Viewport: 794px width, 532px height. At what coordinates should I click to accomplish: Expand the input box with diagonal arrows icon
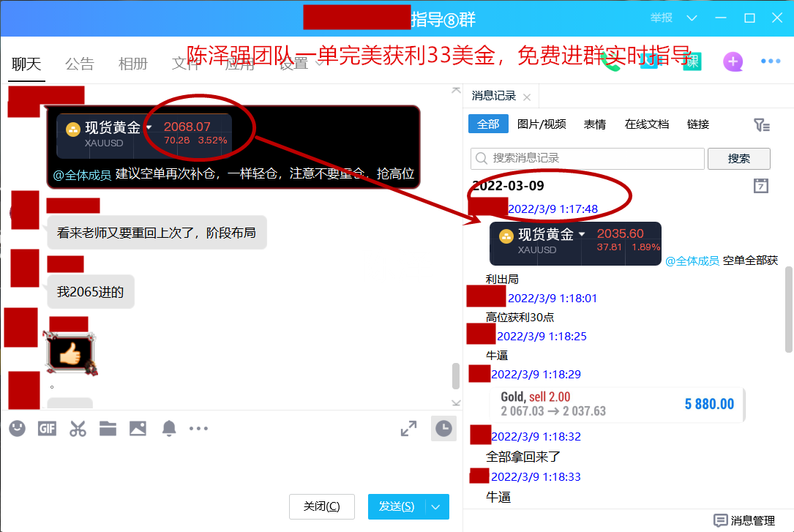(x=409, y=429)
